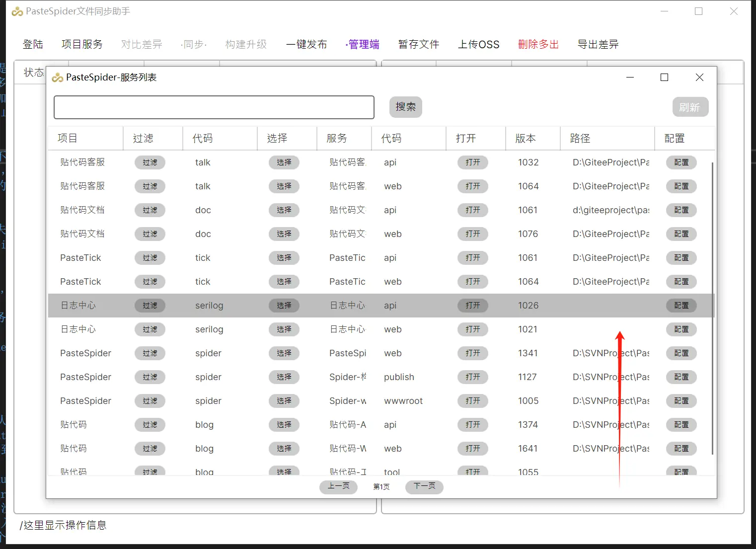Click 选择 in the talk web row
This screenshot has width=756, height=549.
[284, 186]
